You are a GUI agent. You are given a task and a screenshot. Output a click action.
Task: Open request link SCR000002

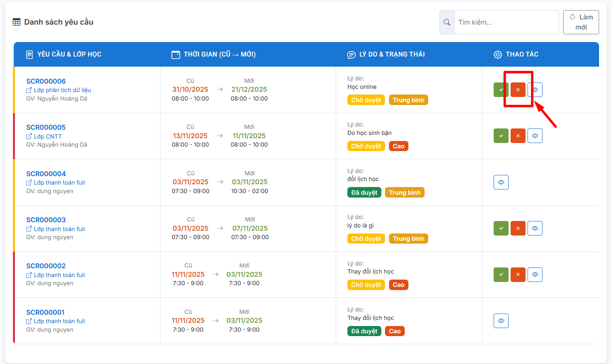(x=46, y=266)
